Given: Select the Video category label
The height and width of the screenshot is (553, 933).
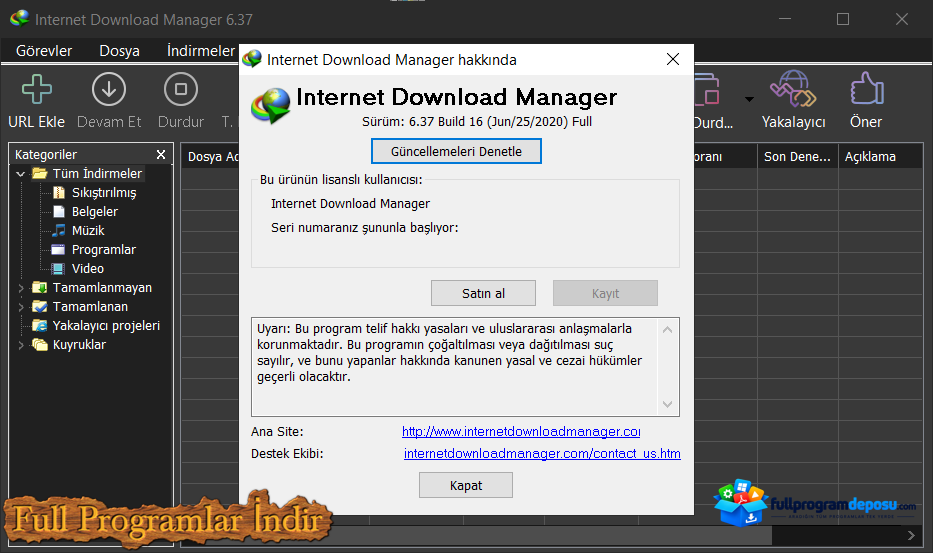Looking at the screenshot, I should (88, 268).
